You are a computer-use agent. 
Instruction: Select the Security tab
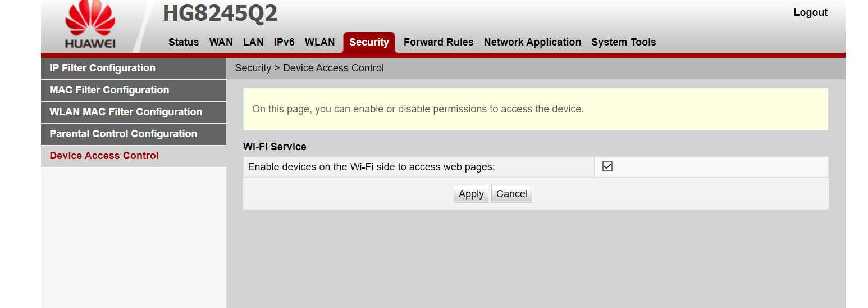(369, 42)
